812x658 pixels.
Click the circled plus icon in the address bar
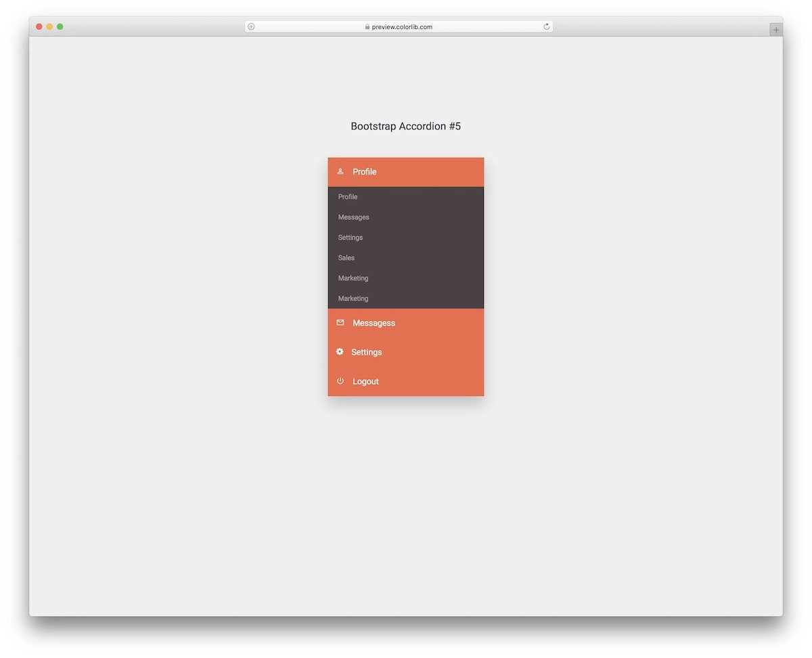[250, 26]
